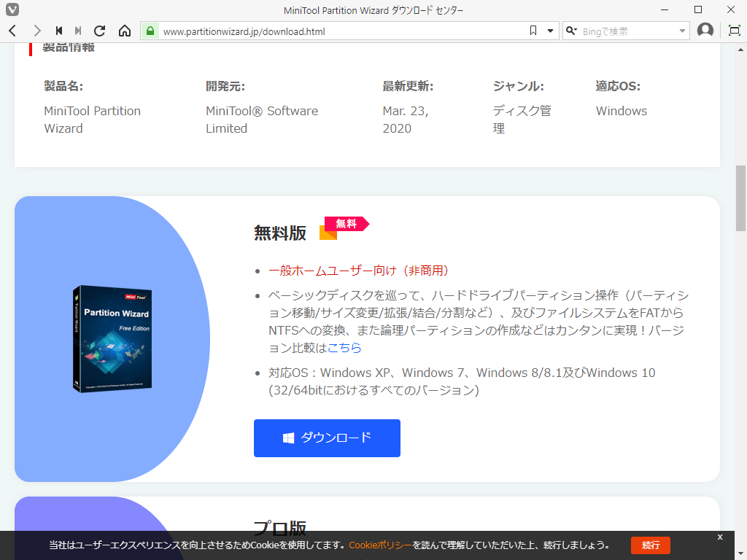Click the MiniTool® Software Limited text

point(262,120)
